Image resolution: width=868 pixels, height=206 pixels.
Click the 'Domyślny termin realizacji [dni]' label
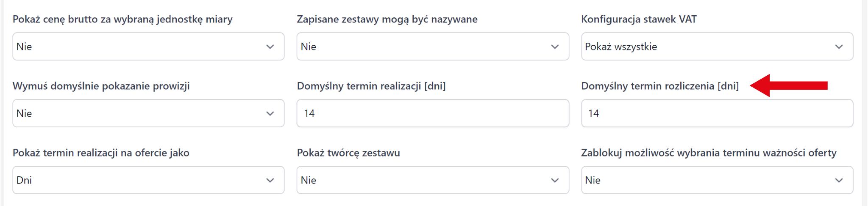371,86
